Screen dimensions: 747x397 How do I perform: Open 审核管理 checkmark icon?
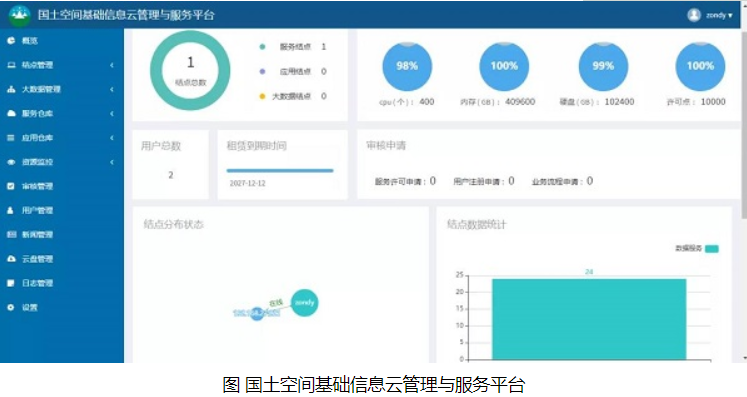click(x=11, y=186)
